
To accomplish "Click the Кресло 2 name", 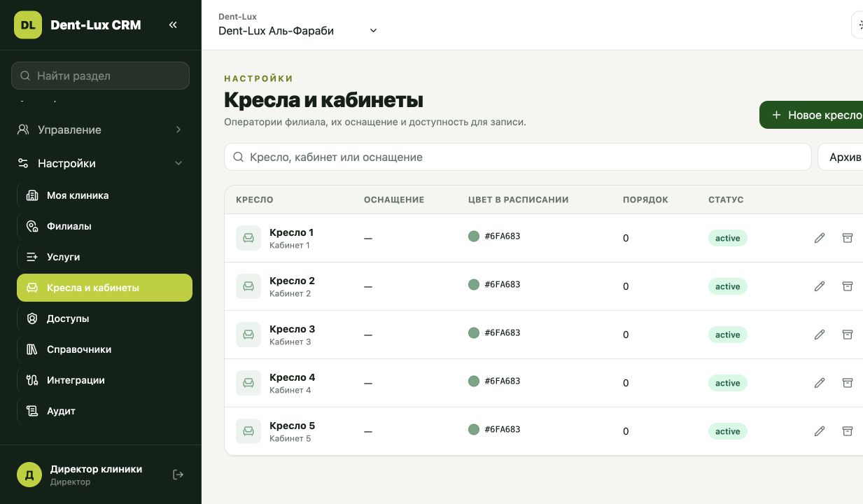I will pyautogui.click(x=292, y=281).
